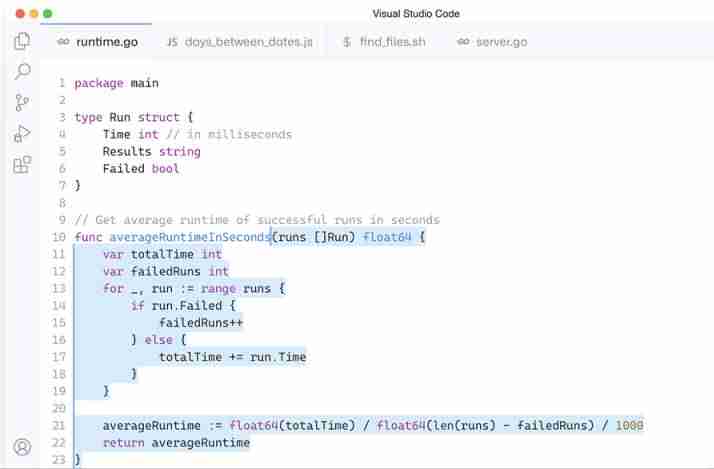Image resolution: width=714 pixels, height=469 pixels.
Task: Open the Accounts person icon
Action: 22,447
